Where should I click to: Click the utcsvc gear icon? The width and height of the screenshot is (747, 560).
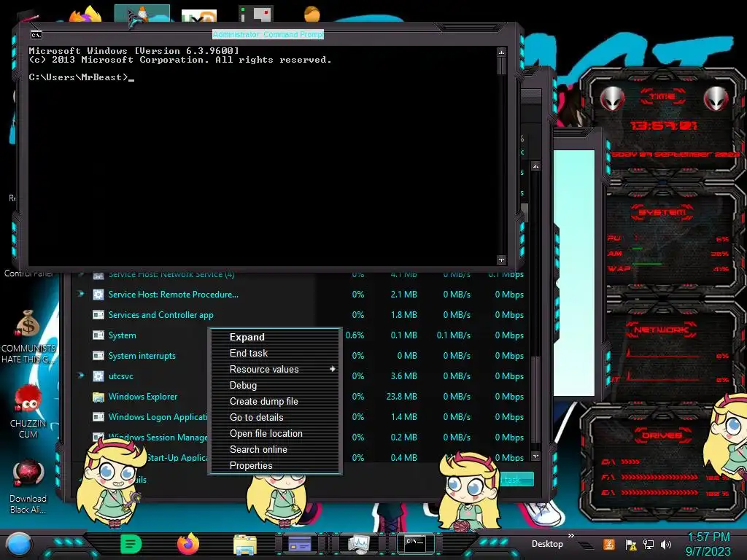tap(98, 376)
